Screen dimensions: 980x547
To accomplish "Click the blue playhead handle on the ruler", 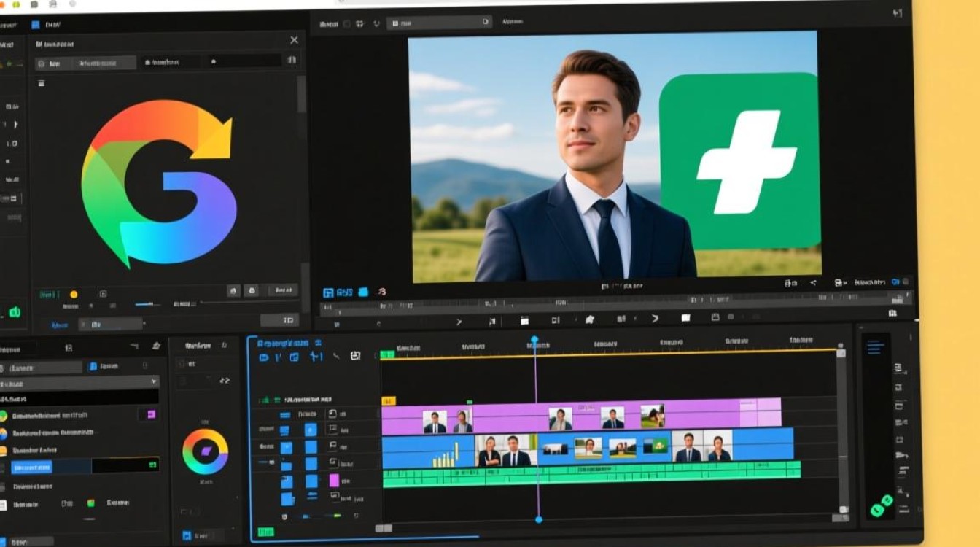I will (x=534, y=340).
